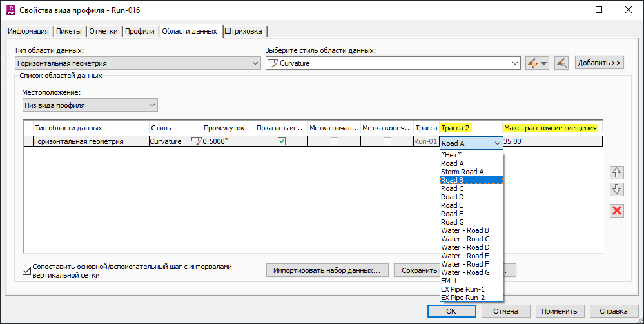Open the Тип области данных dropdown

coord(137,63)
